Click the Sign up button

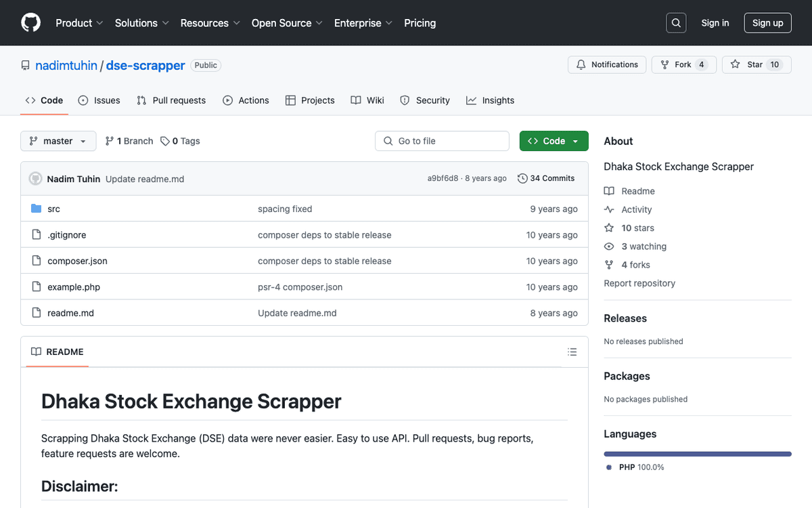(768, 23)
